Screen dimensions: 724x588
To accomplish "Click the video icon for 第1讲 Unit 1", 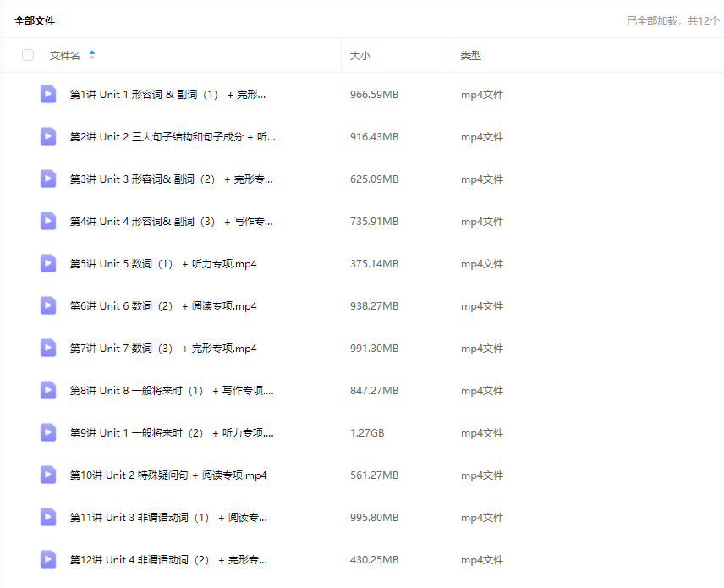I will point(48,94).
